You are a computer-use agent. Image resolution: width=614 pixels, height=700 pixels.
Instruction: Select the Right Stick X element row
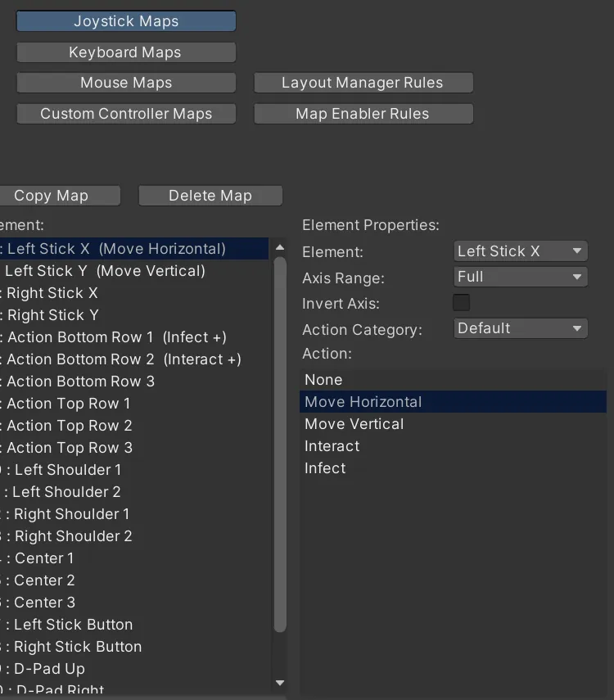click(x=134, y=293)
